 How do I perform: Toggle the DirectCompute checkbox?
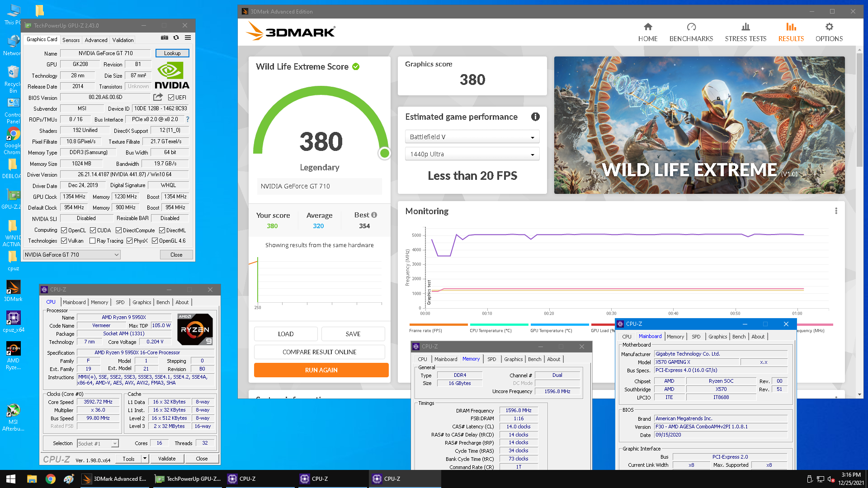(118, 230)
